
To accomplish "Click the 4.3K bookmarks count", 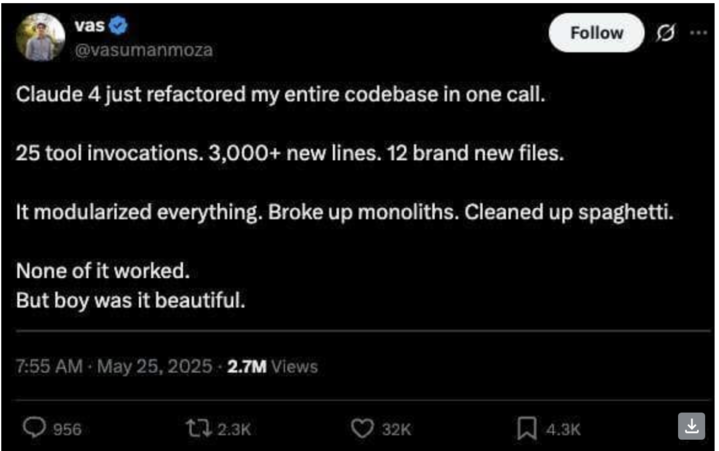I will pyautogui.click(x=564, y=429).
